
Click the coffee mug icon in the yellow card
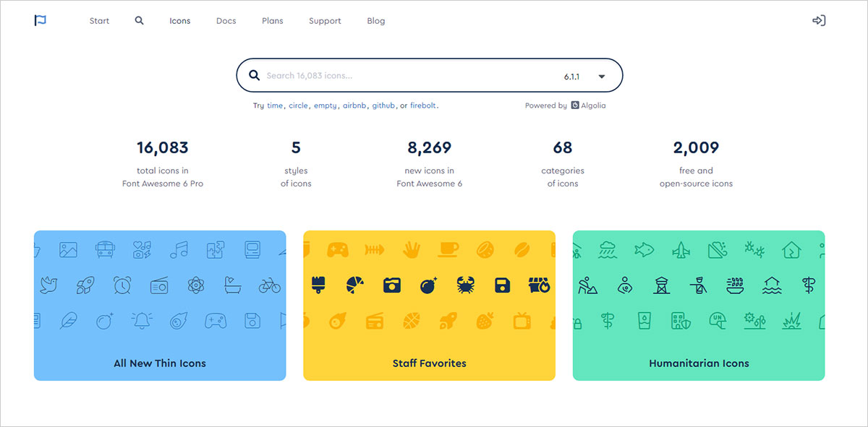[448, 250]
